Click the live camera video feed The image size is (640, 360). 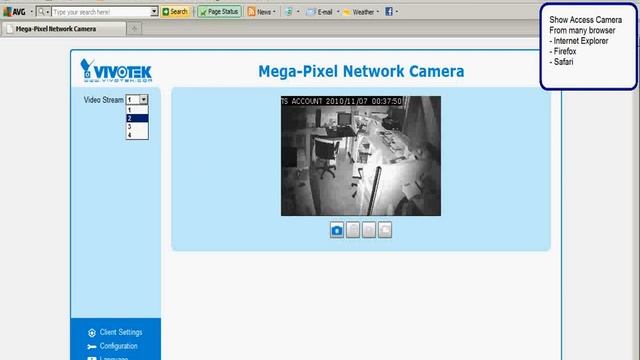click(x=361, y=156)
